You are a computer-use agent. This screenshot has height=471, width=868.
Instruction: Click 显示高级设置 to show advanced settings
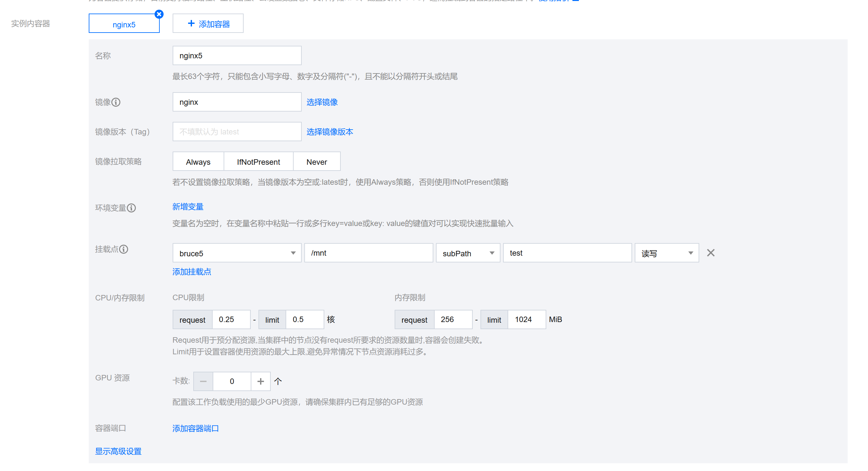tap(118, 451)
